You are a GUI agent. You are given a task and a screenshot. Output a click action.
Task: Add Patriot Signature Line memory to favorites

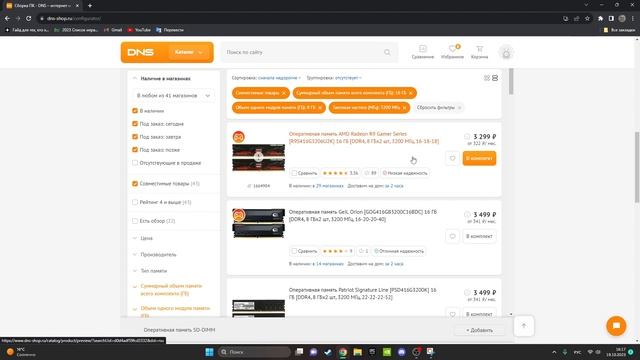[452, 314]
